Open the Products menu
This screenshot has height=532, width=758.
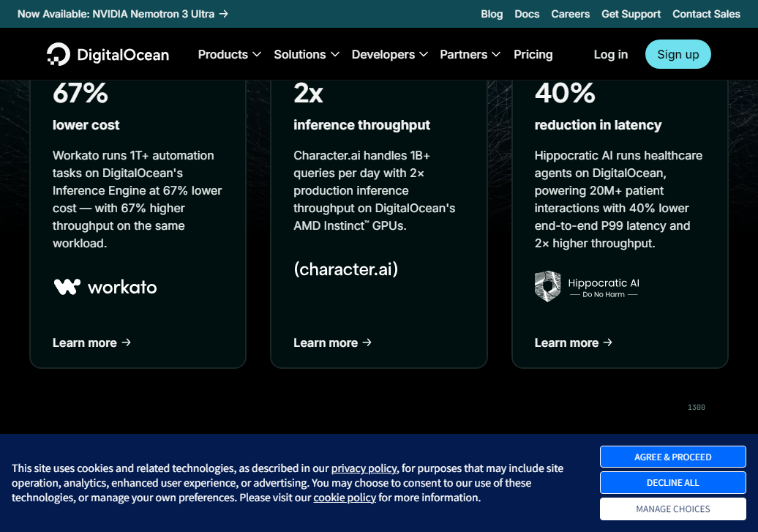(230, 55)
